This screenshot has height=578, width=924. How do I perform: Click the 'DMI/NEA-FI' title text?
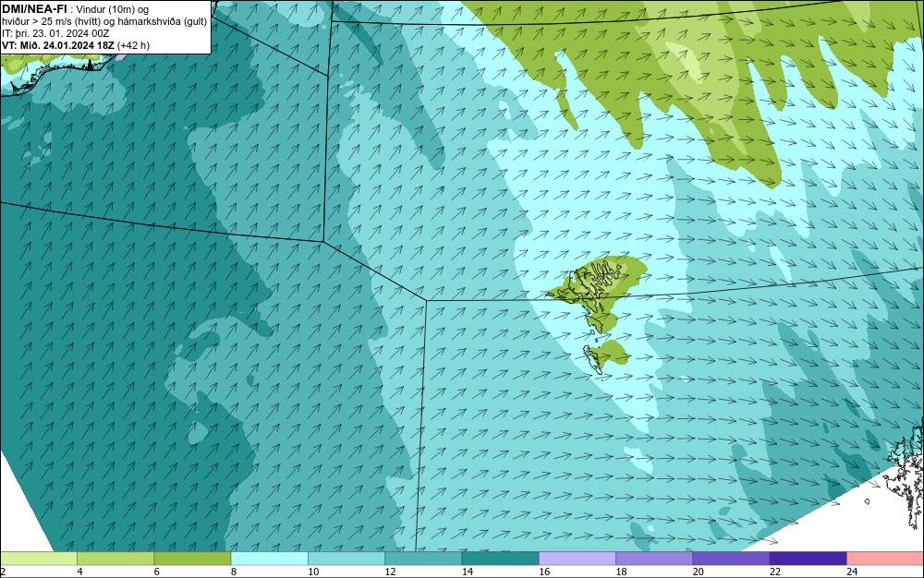click(33, 9)
